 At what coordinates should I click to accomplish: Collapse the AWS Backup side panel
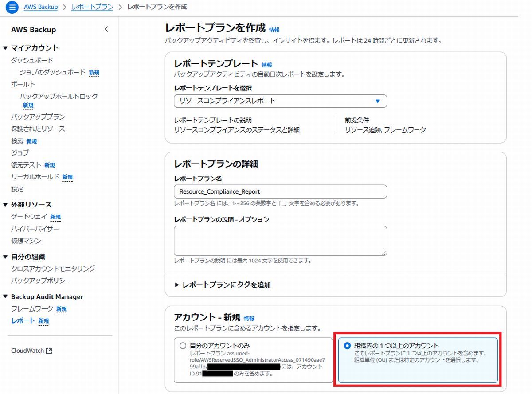point(106,30)
